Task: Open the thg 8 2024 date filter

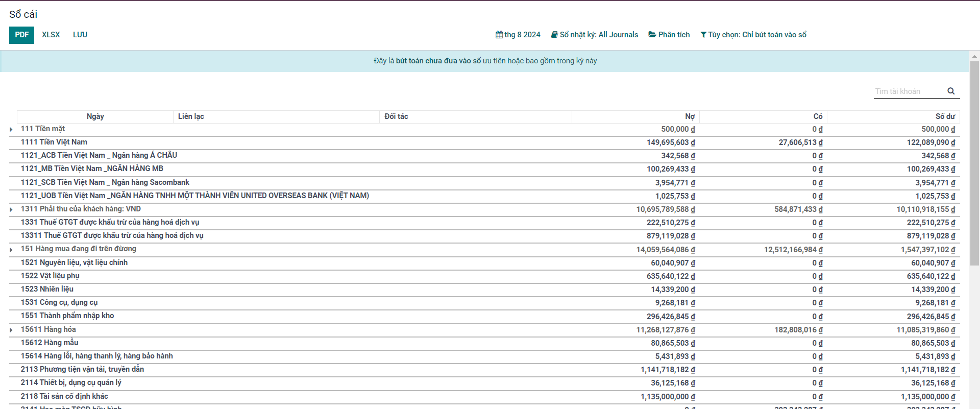Action: pos(522,35)
